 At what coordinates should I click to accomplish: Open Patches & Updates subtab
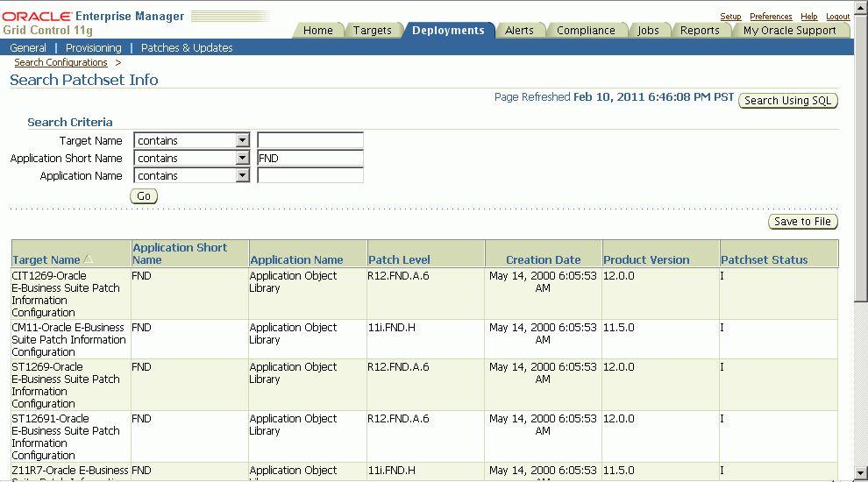[x=187, y=47]
